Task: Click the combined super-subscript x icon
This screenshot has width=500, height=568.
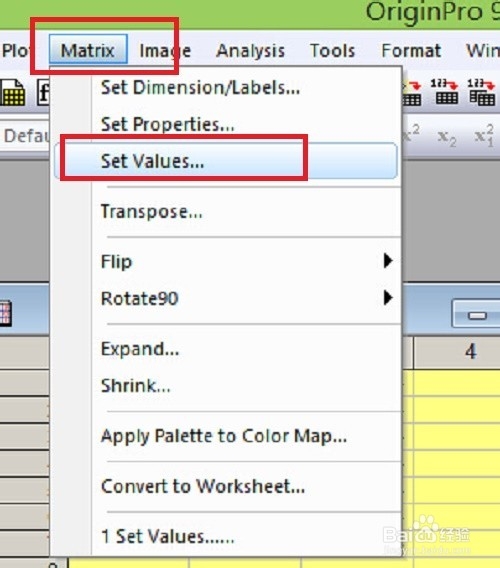Action: [484, 135]
